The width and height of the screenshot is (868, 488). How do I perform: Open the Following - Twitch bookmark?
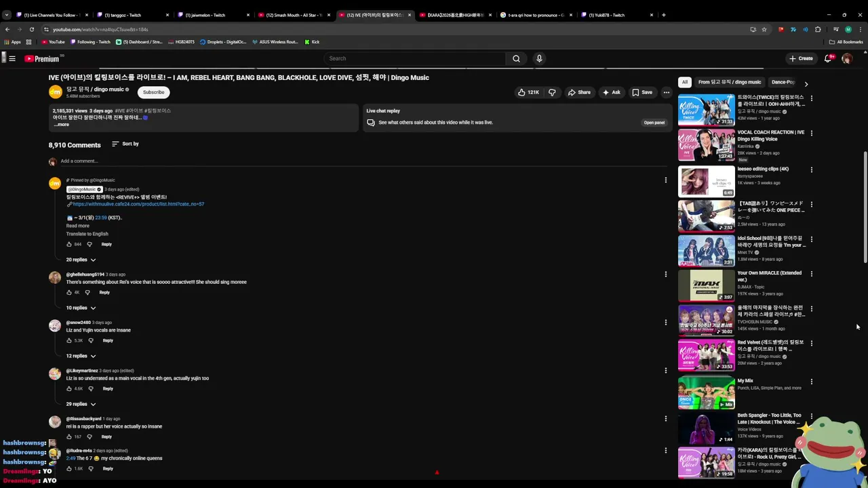pyautogui.click(x=90, y=42)
